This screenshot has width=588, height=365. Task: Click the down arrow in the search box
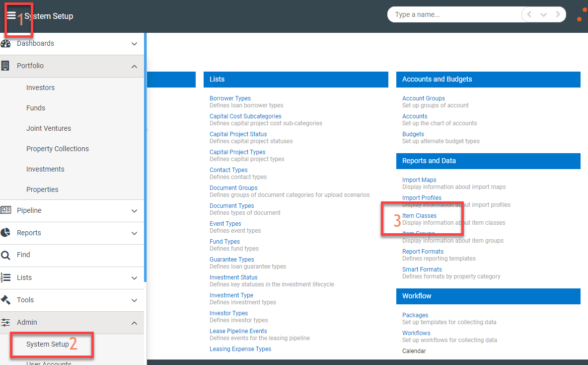coord(543,14)
